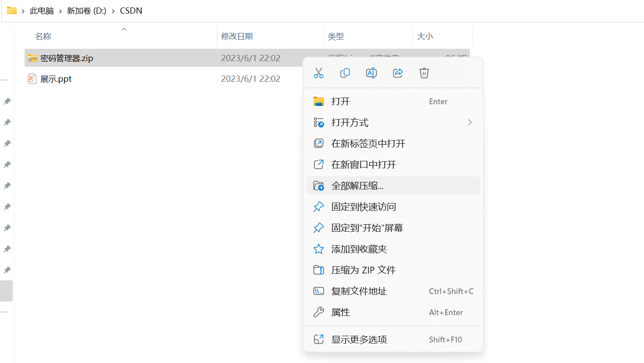The image size is (644, 363).
Task: Click the pin icon beside 固定到快速访问
Action: click(x=319, y=207)
